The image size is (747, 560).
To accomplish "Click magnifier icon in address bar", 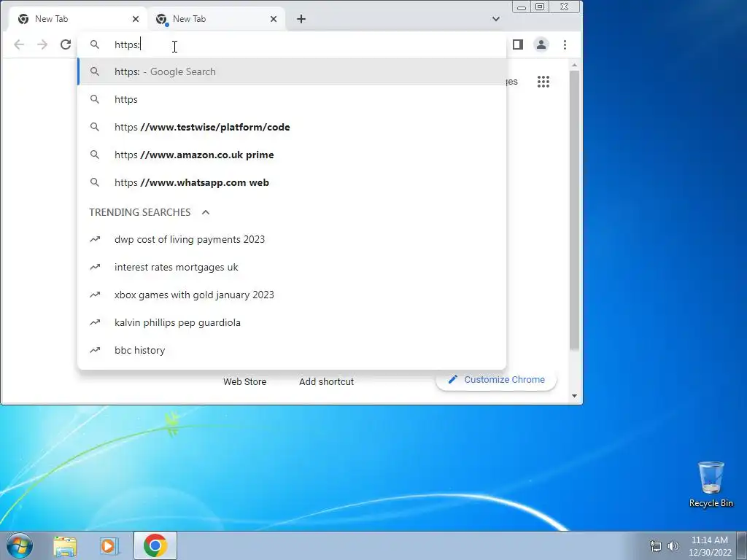I will (95, 44).
